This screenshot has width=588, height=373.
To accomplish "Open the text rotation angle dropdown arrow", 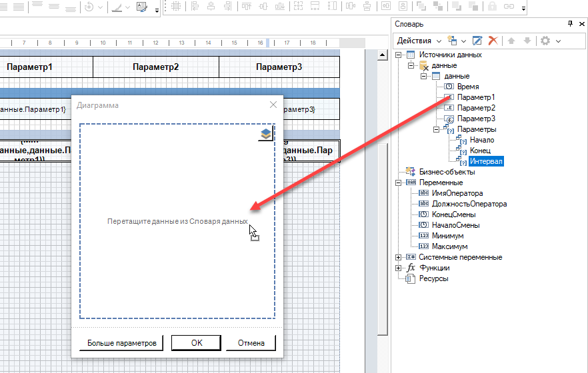I will [100, 7].
